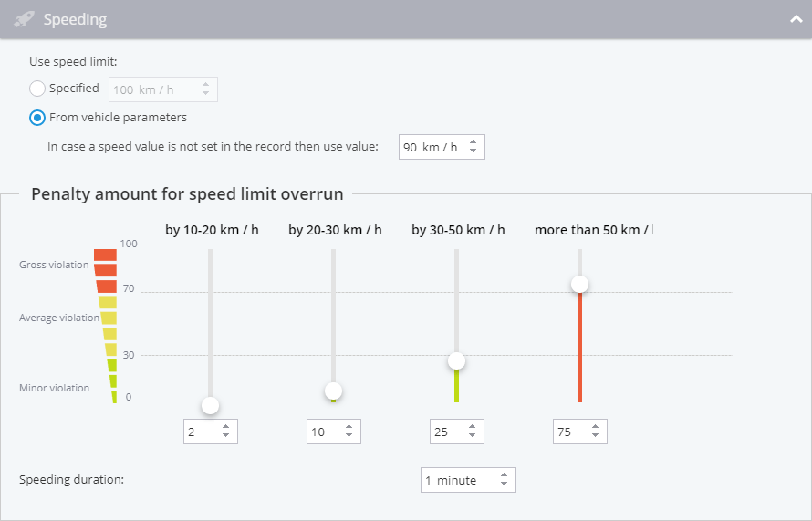Increase the 90 km/h default value

point(473,142)
